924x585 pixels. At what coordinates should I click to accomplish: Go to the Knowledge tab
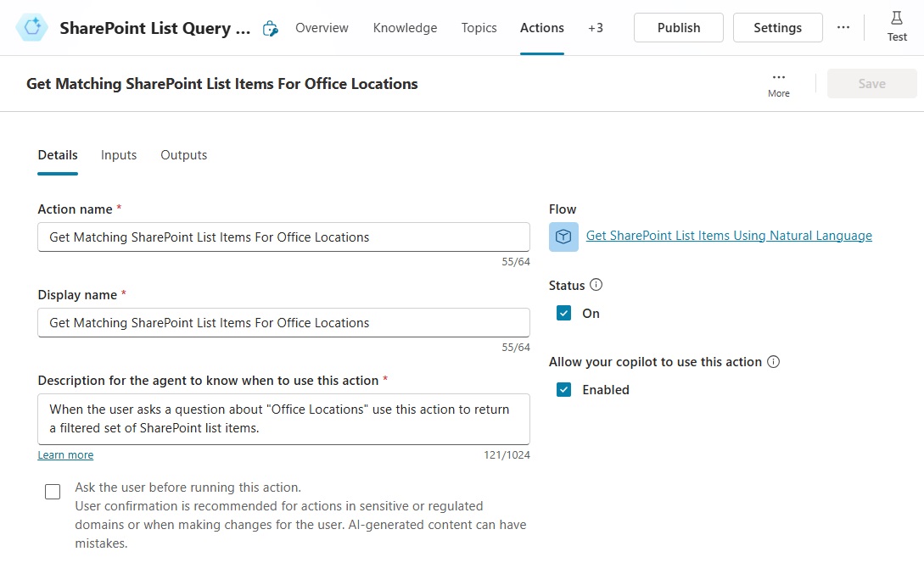pos(405,27)
